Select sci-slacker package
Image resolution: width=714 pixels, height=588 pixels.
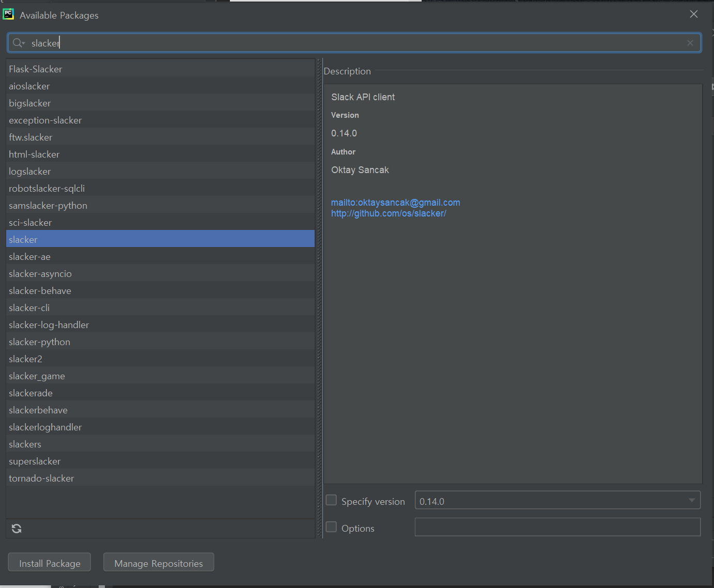[160, 222]
